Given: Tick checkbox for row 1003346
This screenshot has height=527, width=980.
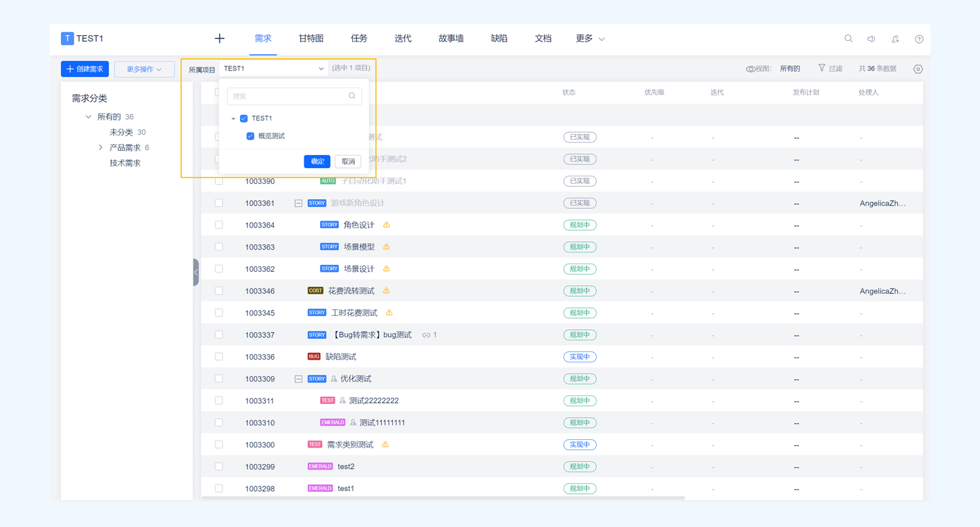Looking at the screenshot, I should (219, 291).
